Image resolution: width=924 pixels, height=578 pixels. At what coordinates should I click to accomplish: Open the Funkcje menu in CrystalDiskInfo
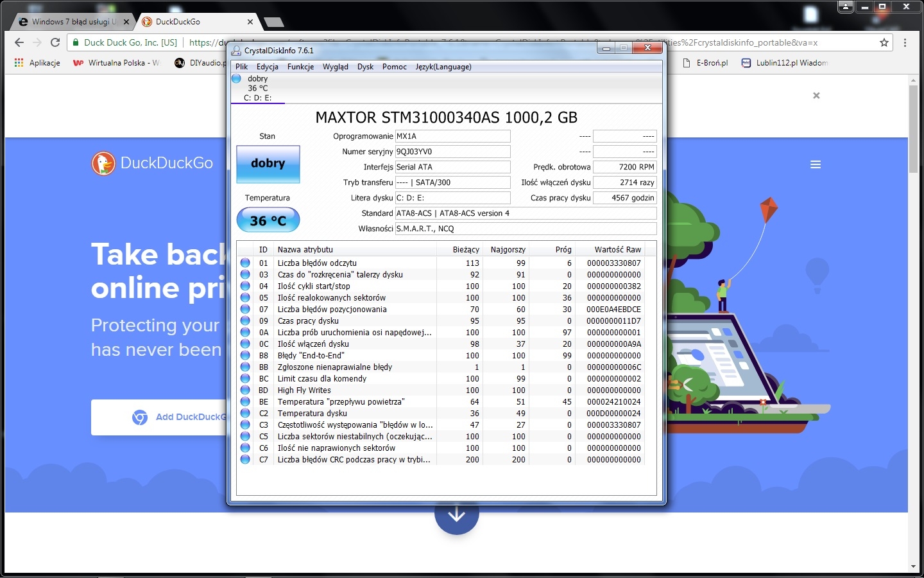click(x=300, y=67)
